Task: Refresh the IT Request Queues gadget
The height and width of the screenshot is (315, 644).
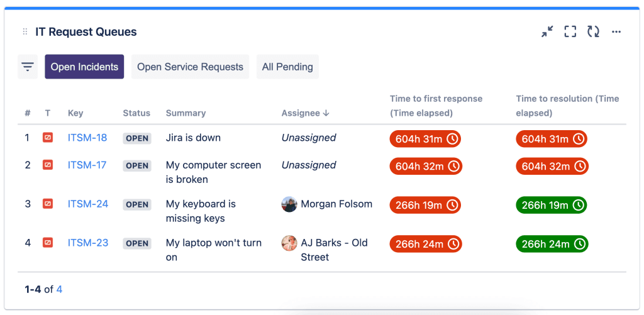Action: tap(593, 31)
